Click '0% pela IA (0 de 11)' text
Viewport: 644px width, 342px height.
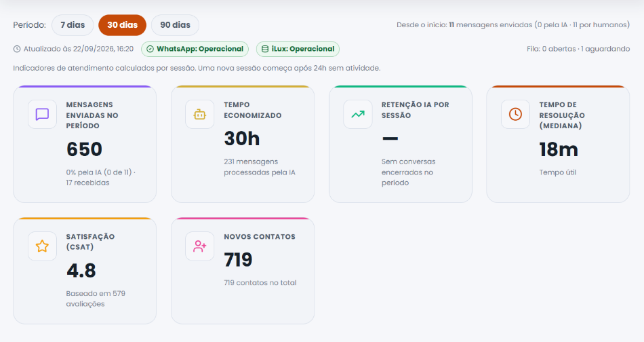pyautogui.click(x=99, y=172)
